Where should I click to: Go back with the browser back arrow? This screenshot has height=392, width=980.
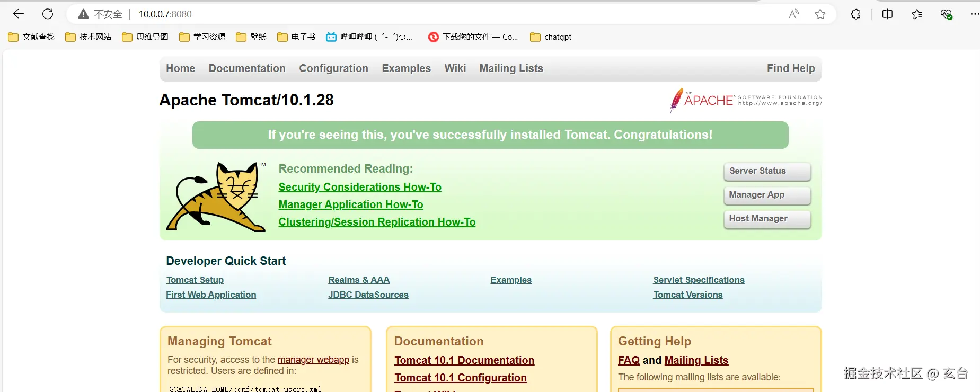tap(19, 14)
